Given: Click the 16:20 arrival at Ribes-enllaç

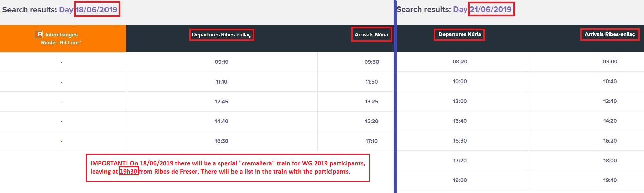Looking at the screenshot, I should click(610, 141).
